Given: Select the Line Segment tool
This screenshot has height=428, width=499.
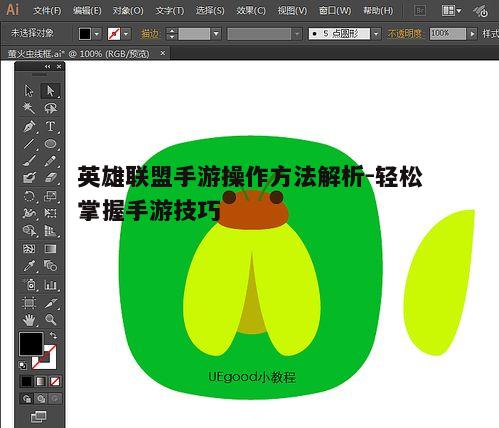Looking at the screenshot, I should point(29,144).
